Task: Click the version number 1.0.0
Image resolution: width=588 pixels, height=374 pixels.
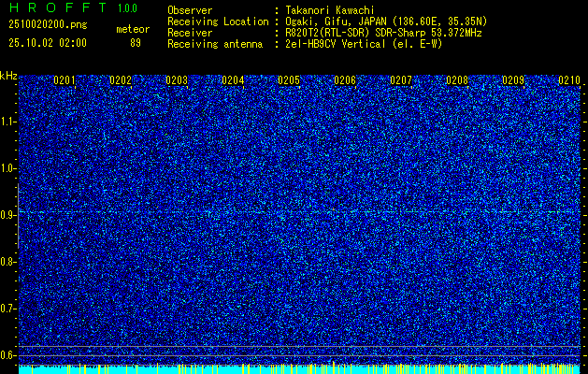Action: pos(127,8)
